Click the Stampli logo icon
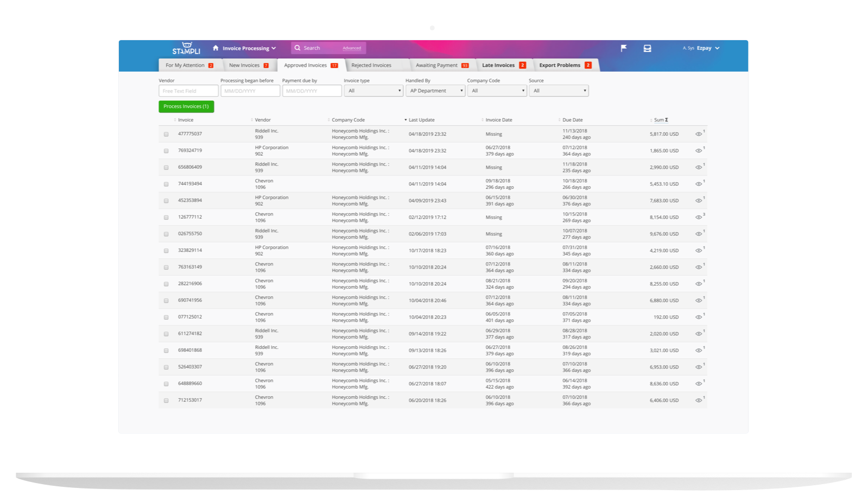Screen dimensions: 868x495 (x=186, y=48)
